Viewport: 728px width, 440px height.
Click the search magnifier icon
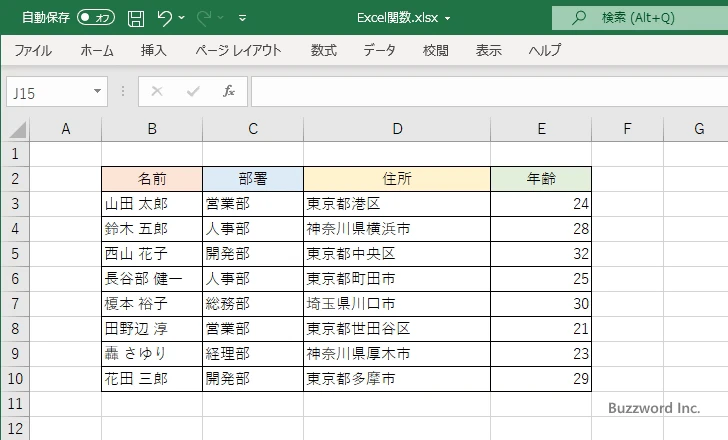coord(578,18)
